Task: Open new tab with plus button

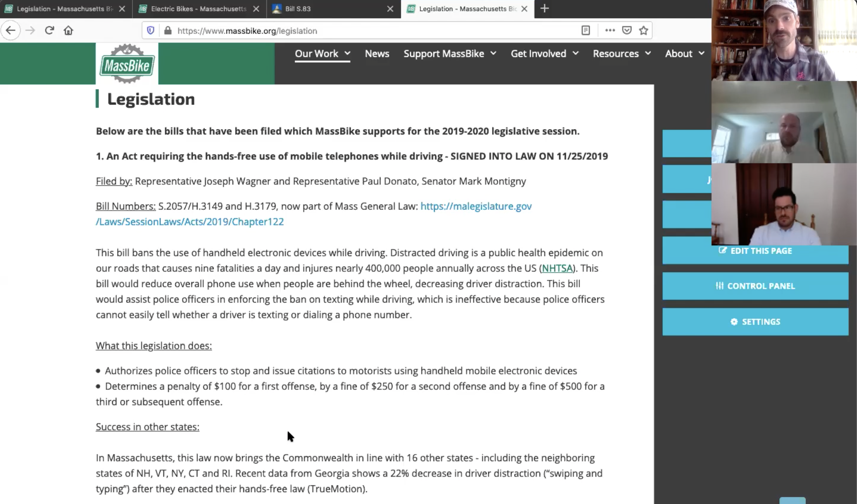Action: tap(545, 9)
